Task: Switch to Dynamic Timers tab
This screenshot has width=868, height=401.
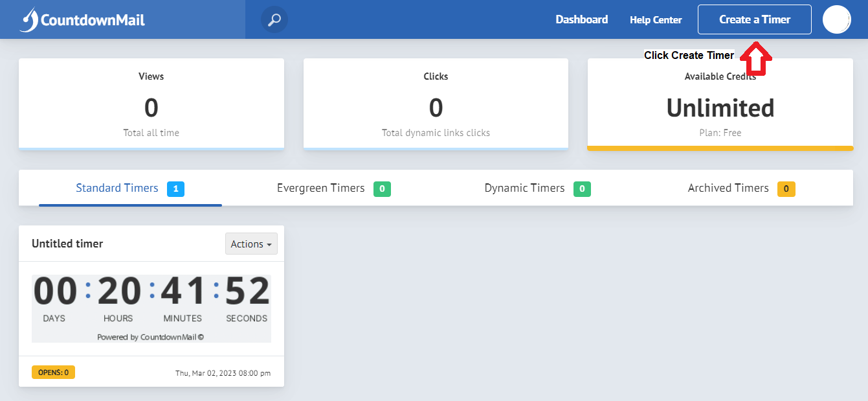Action: [x=537, y=189]
